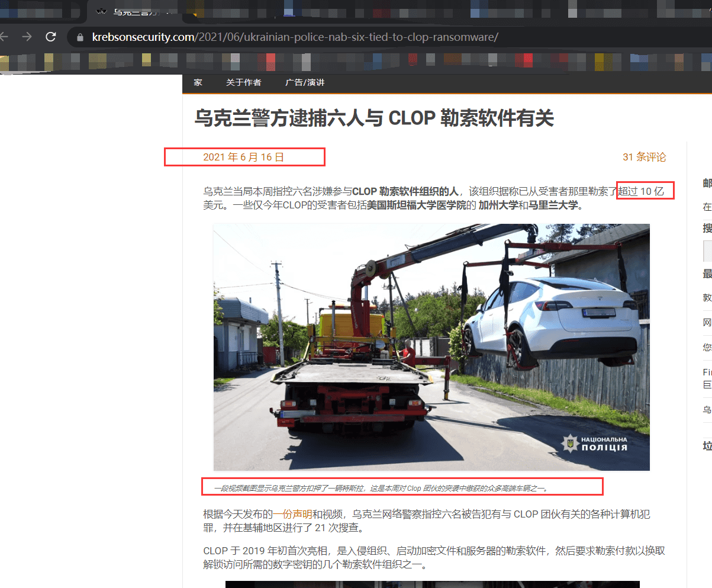Open the 家 home menu item
The image size is (712, 588).
coord(198,82)
